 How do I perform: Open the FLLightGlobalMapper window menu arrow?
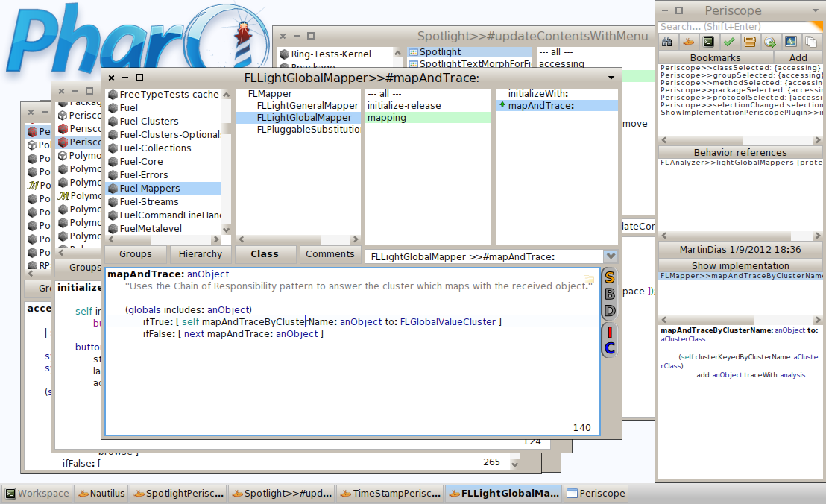pos(611,78)
